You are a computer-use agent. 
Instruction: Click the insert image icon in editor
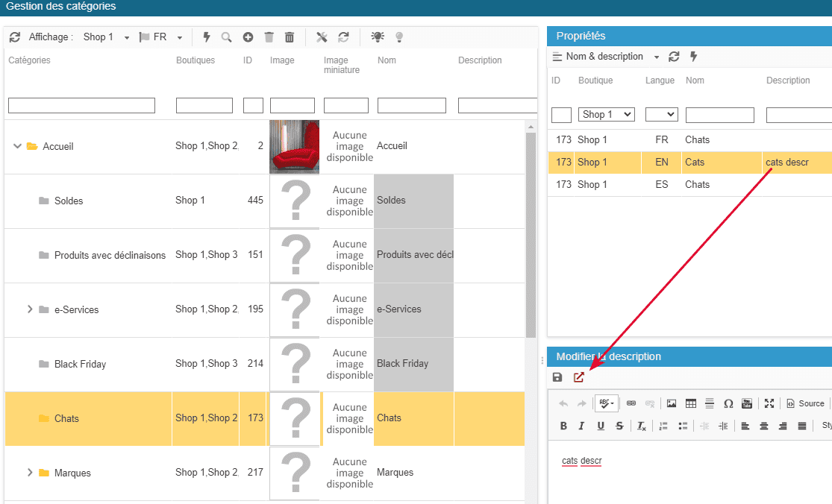(672, 403)
